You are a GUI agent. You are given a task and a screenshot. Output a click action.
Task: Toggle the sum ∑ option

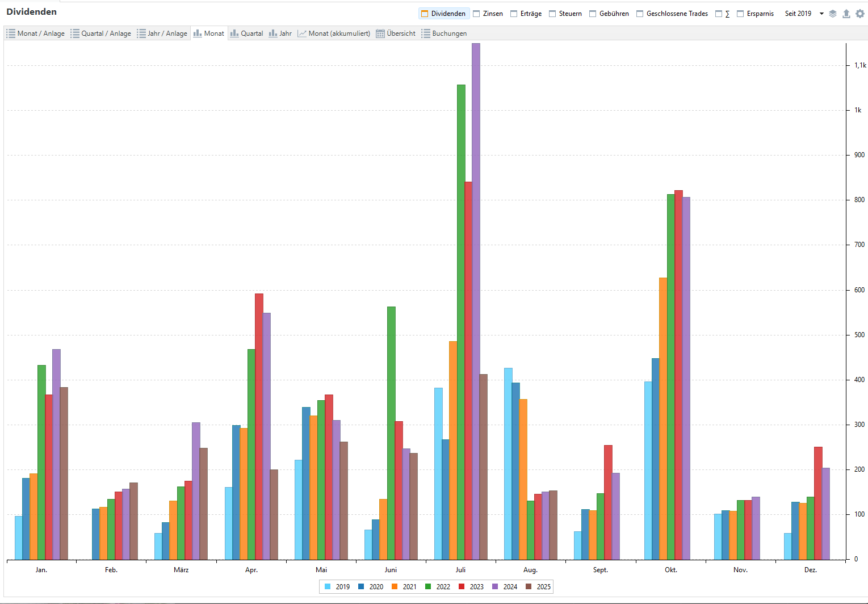[x=723, y=14]
